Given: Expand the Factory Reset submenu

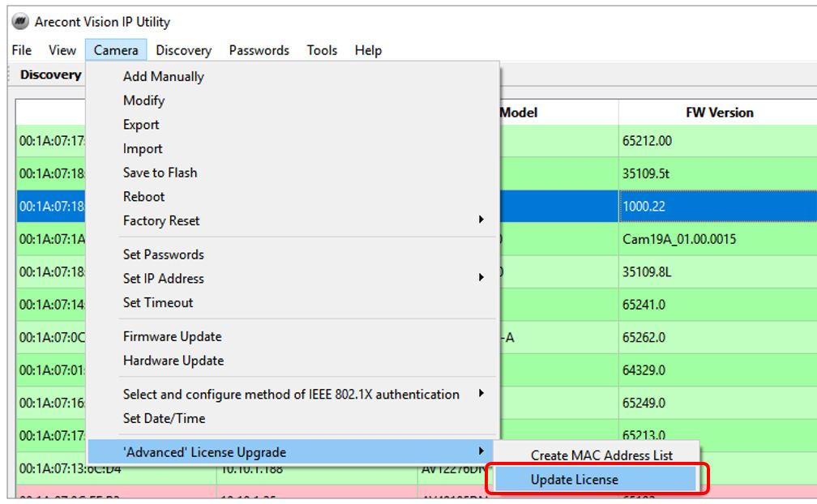Looking at the screenshot, I should click(x=293, y=220).
